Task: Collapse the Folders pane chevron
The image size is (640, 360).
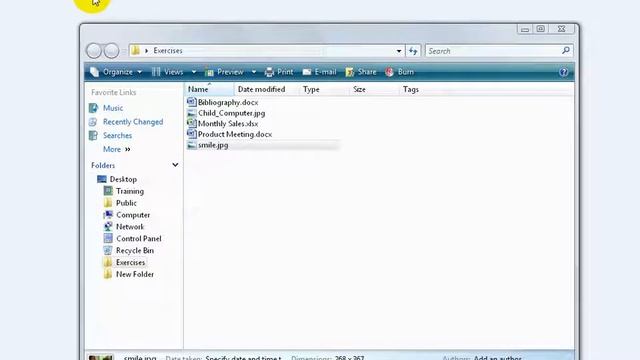Action: click(175, 165)
